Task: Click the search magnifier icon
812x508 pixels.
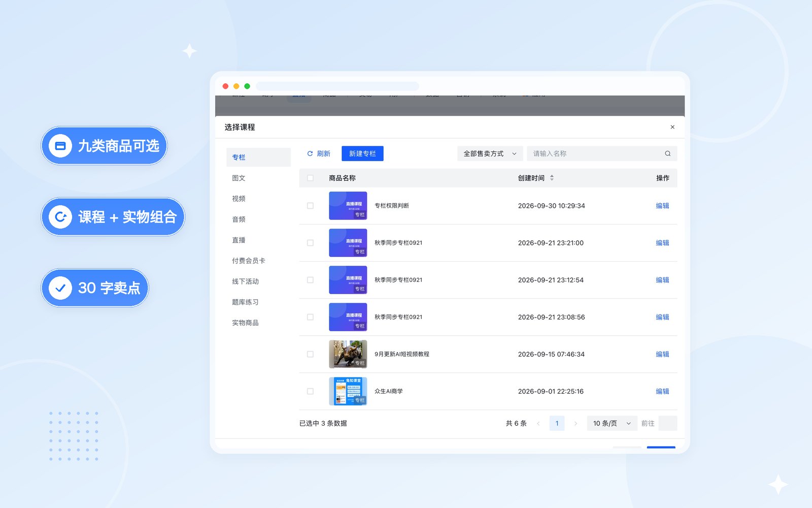Action: coord(668,153)
